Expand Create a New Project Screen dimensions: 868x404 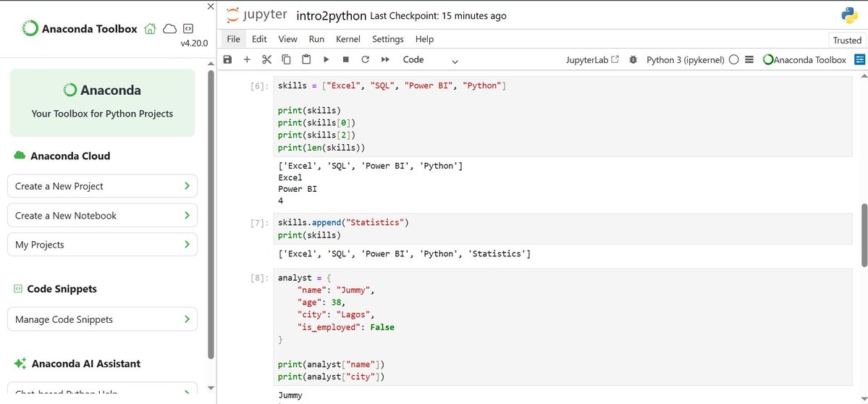[102, 186]
